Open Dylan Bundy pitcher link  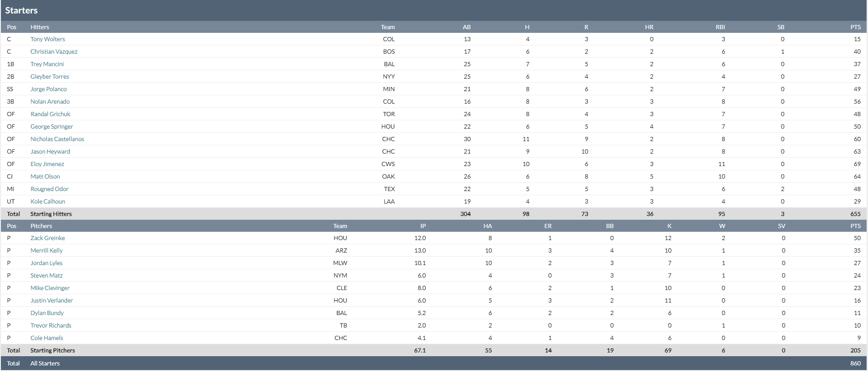pos(47,313)
